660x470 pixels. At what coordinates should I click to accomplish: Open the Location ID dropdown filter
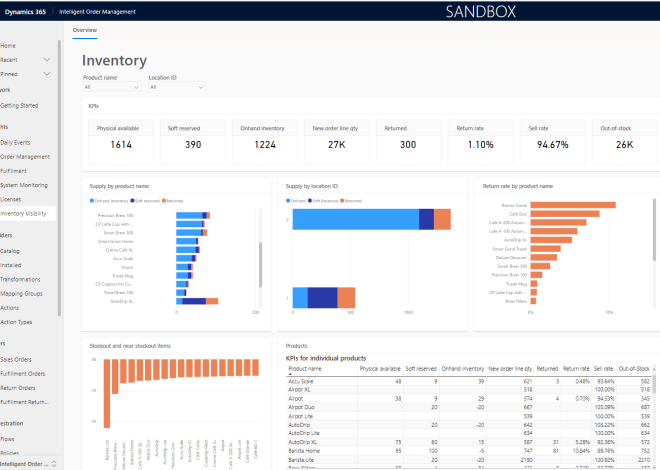tap(177, 87)
